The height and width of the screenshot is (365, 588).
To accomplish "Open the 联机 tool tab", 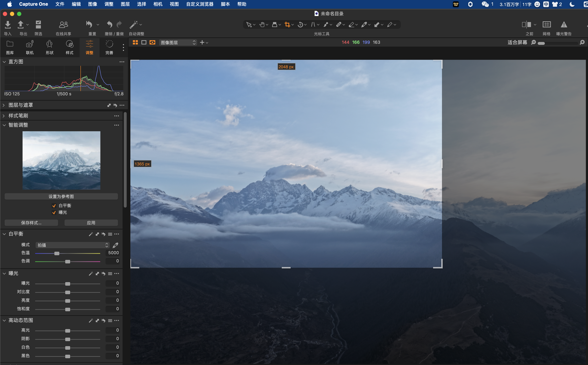I will pyautogui.click(x=30, y=47).
